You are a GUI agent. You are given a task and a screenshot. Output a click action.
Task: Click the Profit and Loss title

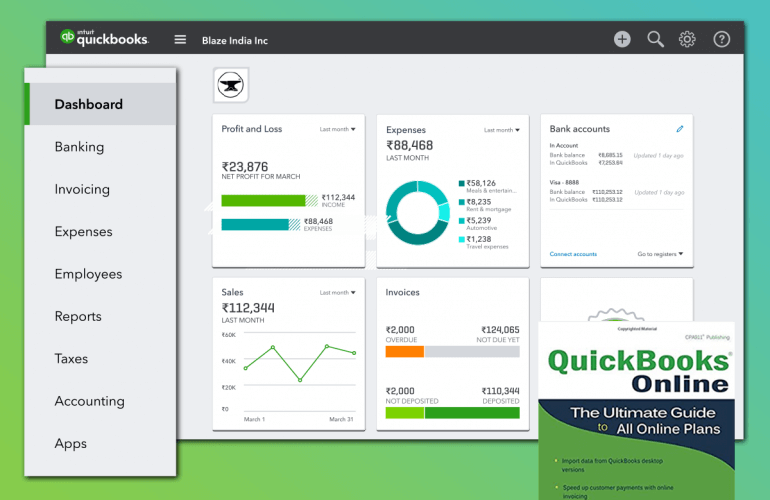251,129
